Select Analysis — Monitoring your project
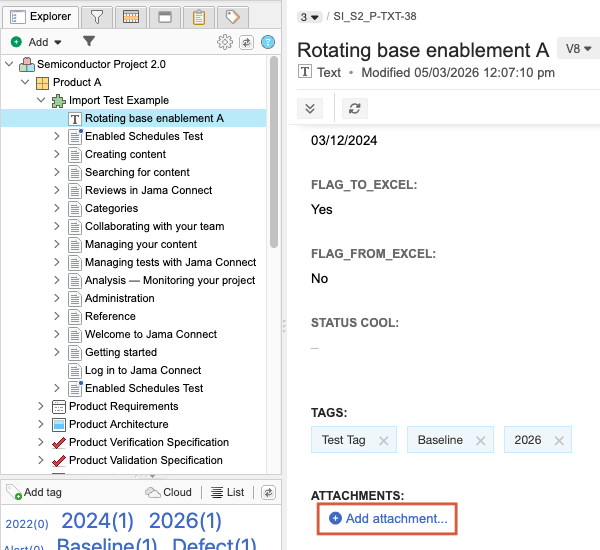This screenshot has width=600, height=550. coord(170,280)
